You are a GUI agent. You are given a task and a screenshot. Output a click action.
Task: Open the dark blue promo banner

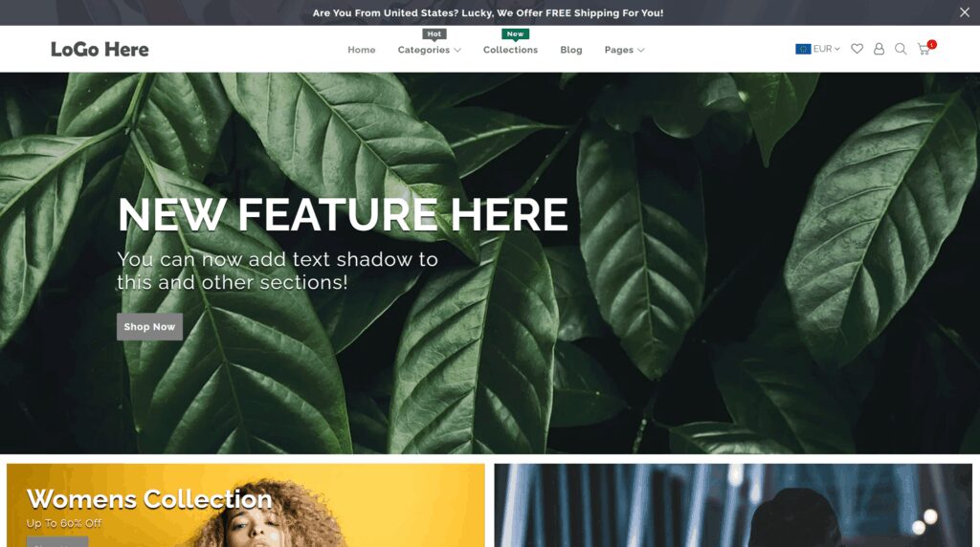[x=733, y=505]
